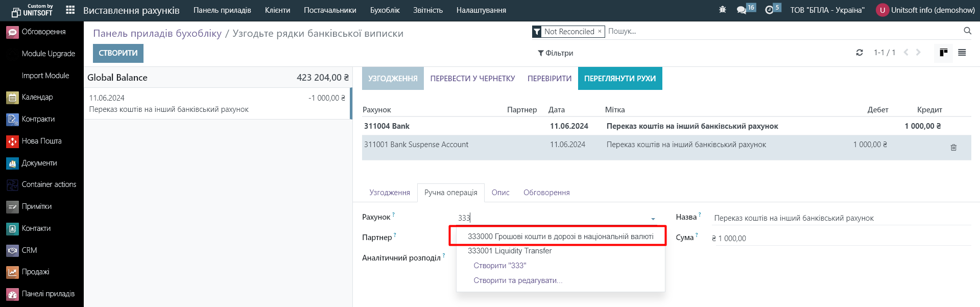
Task: Refresh the reconciliation list
Action: [859, 53]
